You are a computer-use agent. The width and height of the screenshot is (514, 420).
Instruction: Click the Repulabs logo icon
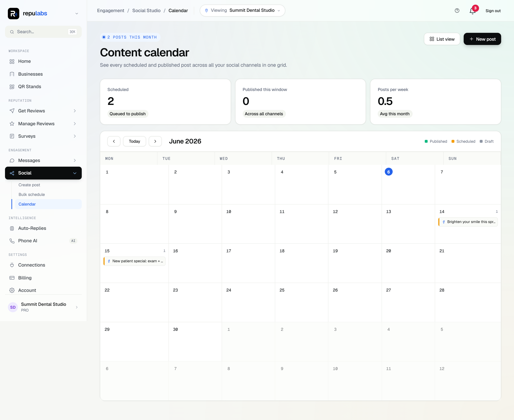13,13
